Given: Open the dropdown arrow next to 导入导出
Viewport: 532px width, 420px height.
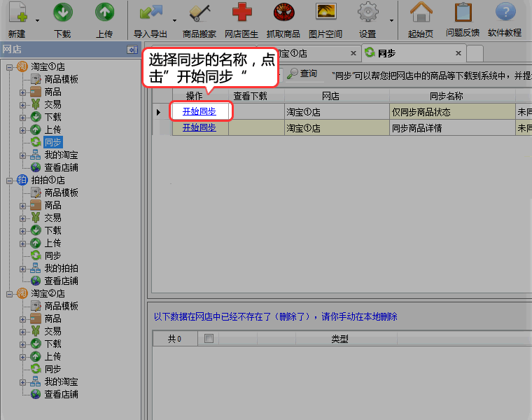Looking at the screenshot, I should coord(174,21).
